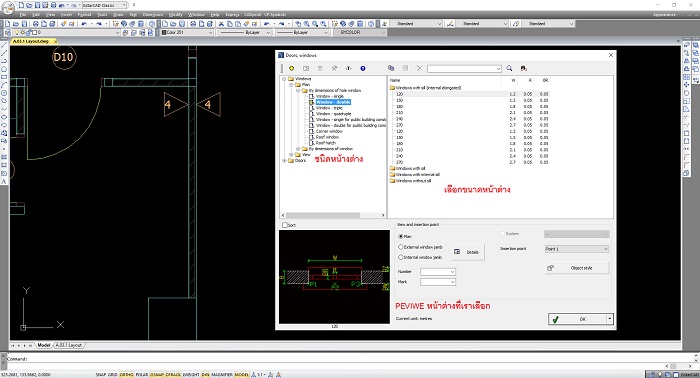
Task: Click the Object style button
Action: [577, 268]
